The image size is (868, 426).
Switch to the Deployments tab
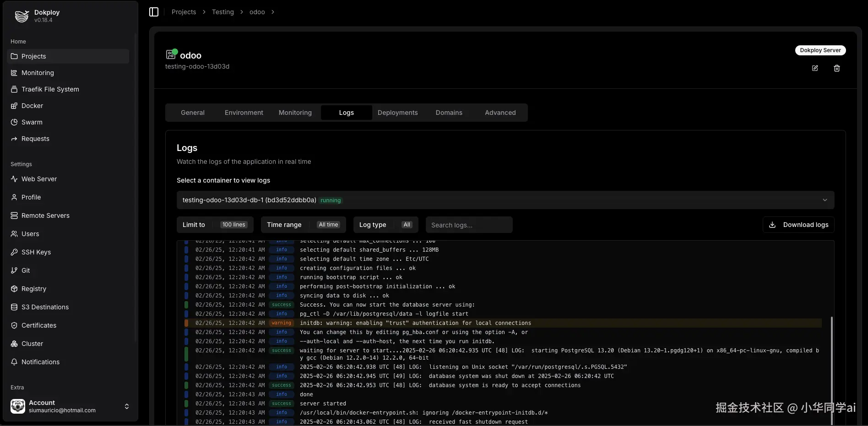398,113
